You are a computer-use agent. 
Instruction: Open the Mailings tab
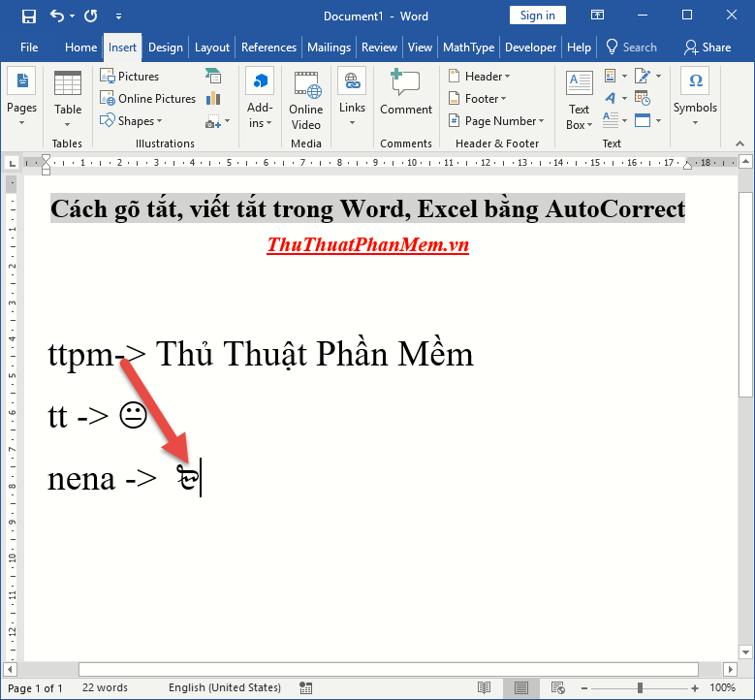coord(329,48)
